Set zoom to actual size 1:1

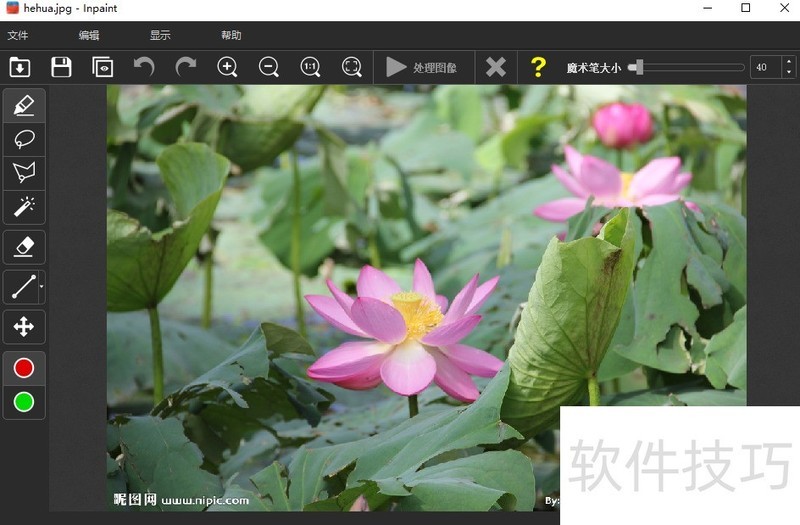(x=310, y=67)
